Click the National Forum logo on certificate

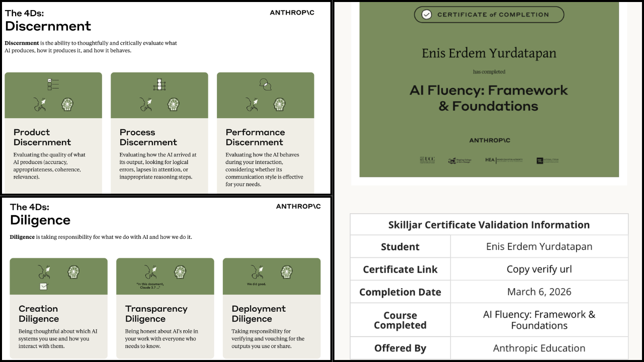(547, 160)
